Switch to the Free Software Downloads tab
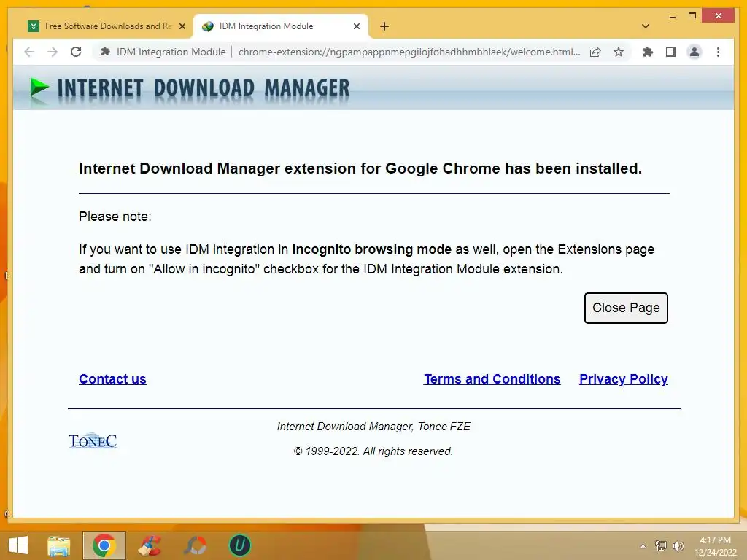 tap(108, 26)
